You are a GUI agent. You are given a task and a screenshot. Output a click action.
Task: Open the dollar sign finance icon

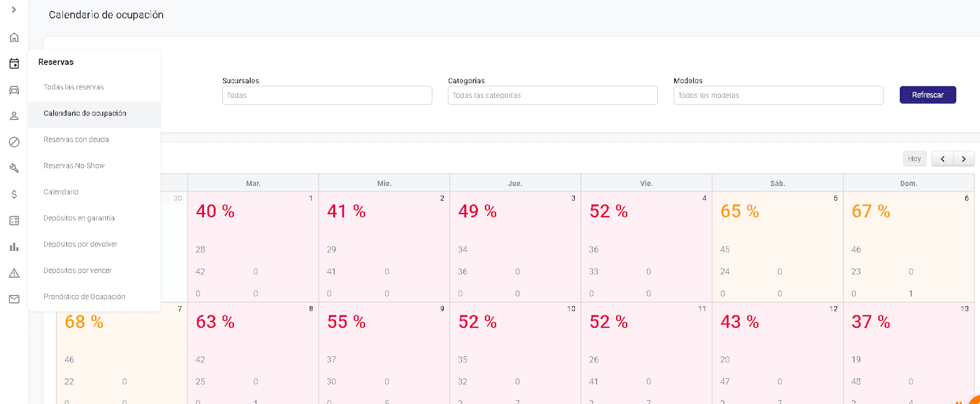point(14,195)
